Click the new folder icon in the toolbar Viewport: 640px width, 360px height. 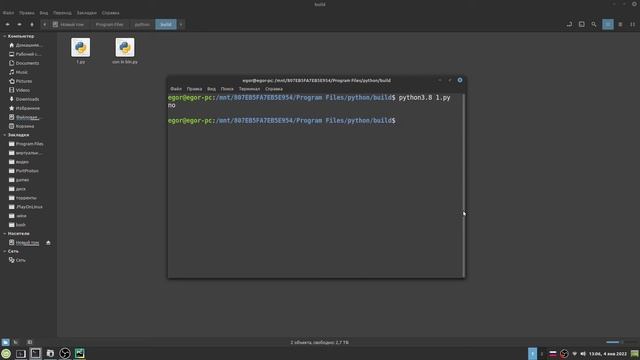[x=582, y=24]
